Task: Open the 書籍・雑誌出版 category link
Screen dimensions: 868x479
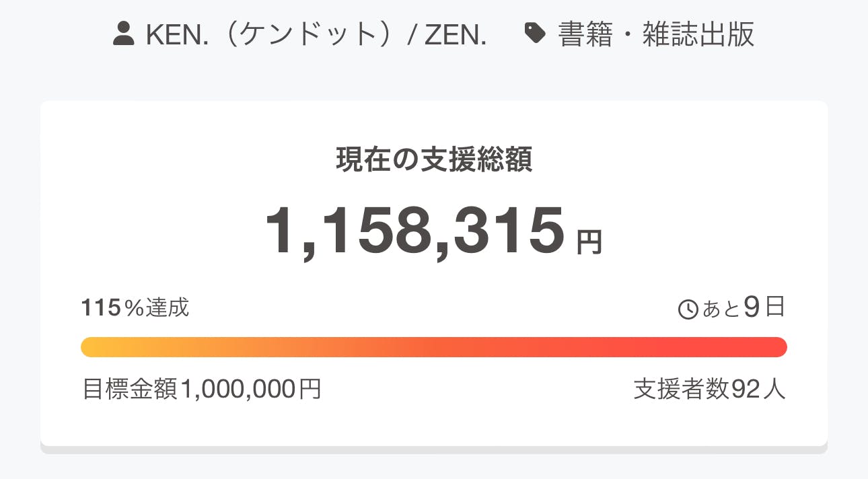Action: (x=656, y=35)
